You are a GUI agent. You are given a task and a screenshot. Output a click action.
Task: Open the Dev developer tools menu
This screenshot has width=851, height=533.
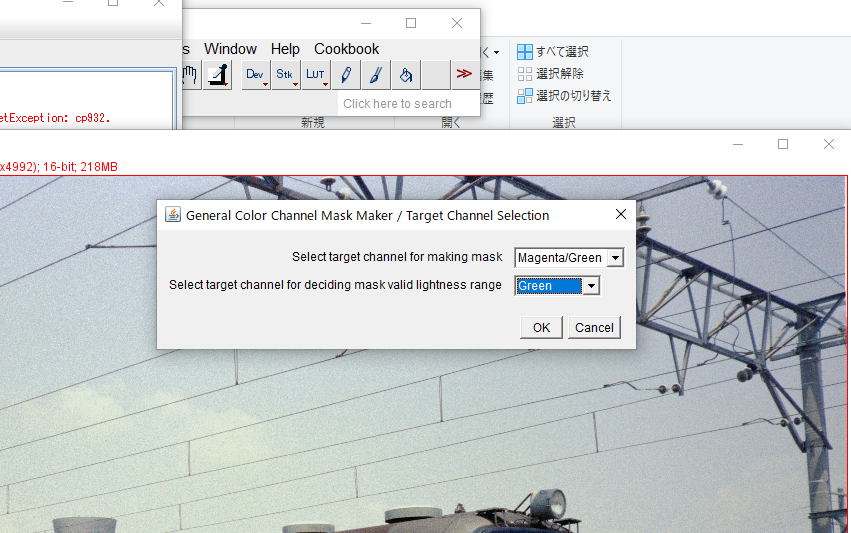[255, 74]
